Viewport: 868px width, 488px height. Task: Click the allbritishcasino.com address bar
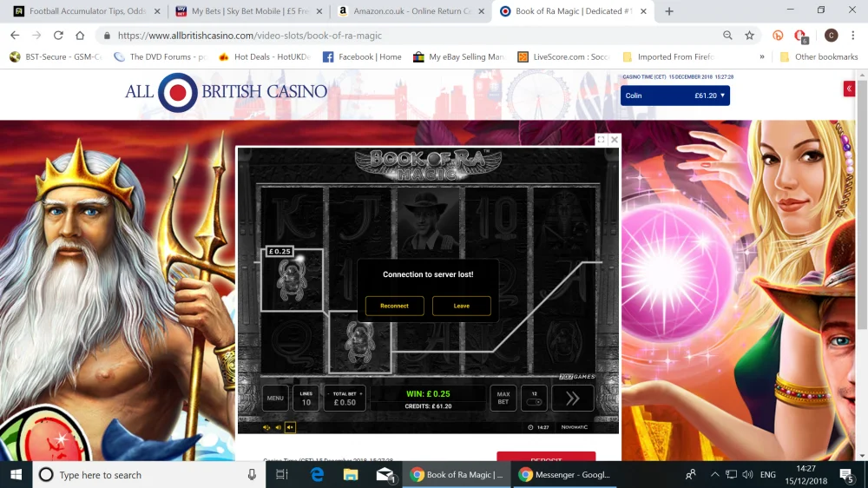pyautogui.click(x=410, y=36)
